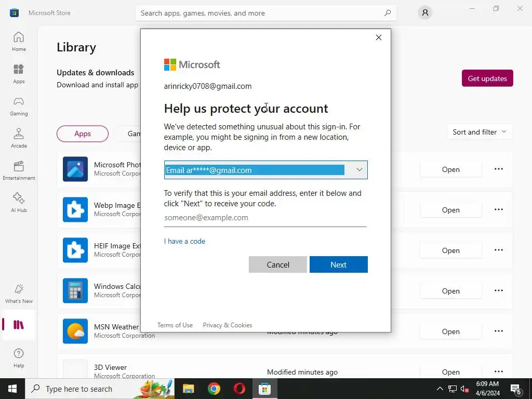Click the network tray icon

(x=453, y=389)
